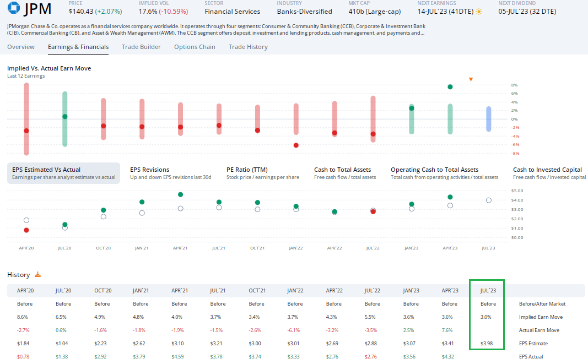Select the EPS Estimated Vs Actual metric
Image resolution: width=588 pixels, height=364 pixels.
[x=63, y=173]
